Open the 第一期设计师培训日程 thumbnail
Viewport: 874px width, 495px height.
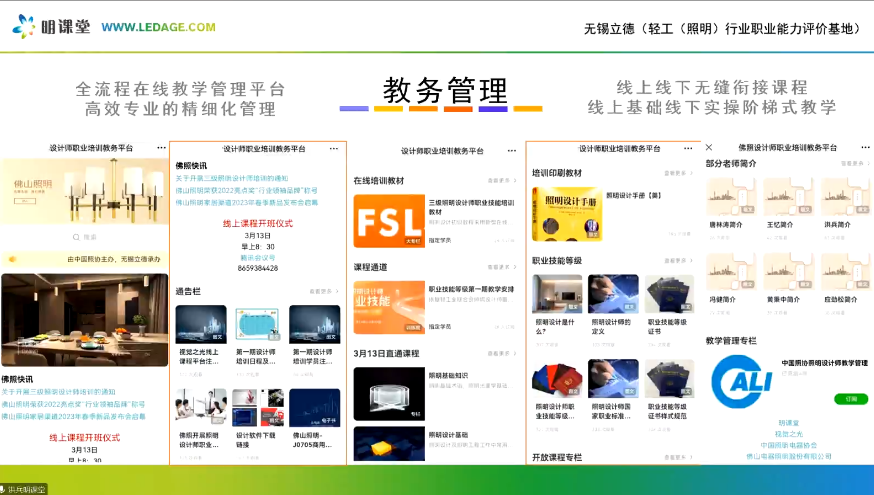(257, 324)
